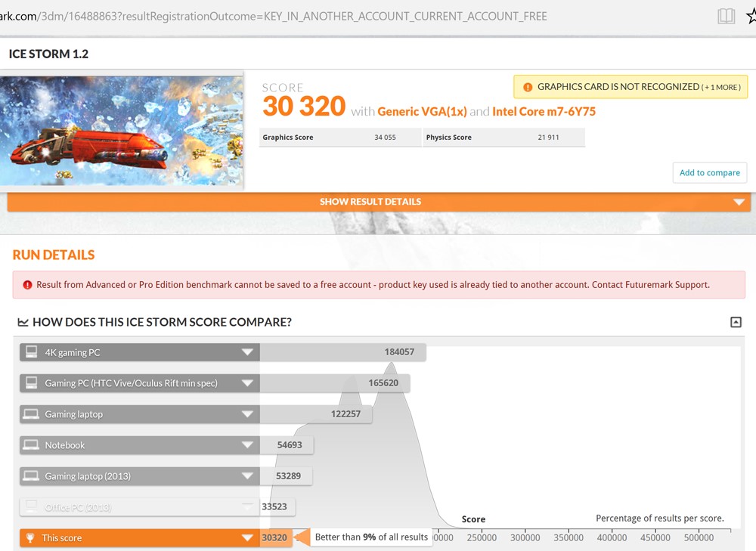756x551 pixels.
Task: Click the Office PC (2013) icon
Action: (x=31, y=506)
